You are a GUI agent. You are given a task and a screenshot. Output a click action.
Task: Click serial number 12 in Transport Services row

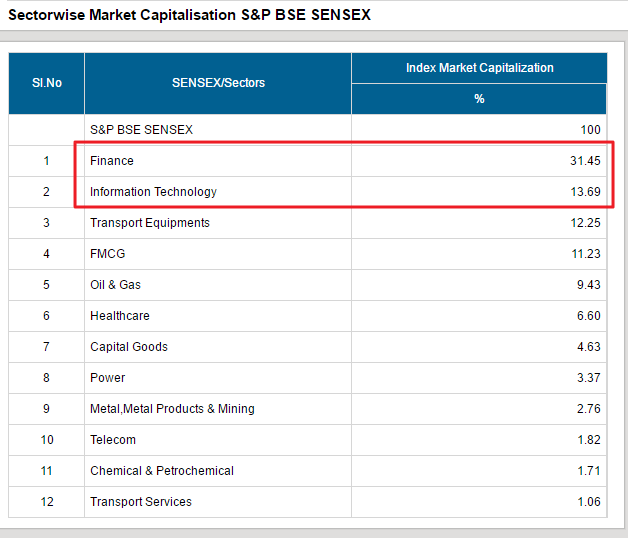tap(46, 502)
